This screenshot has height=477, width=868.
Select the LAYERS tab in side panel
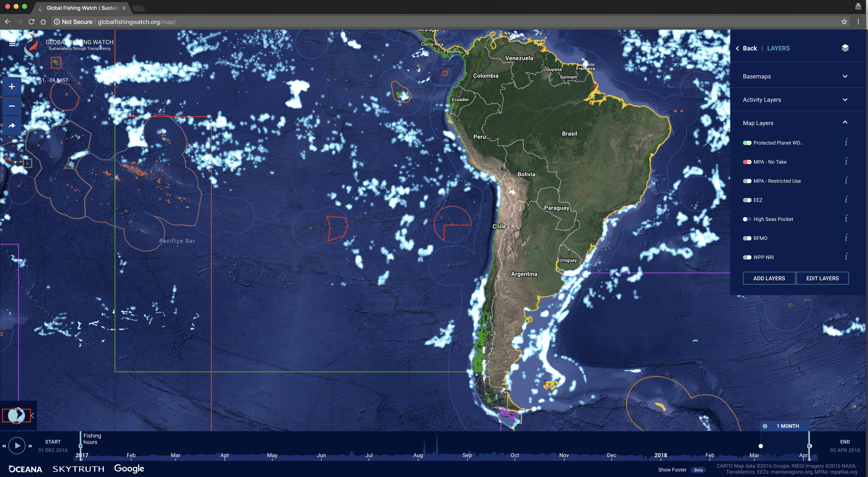coord(778,48)
